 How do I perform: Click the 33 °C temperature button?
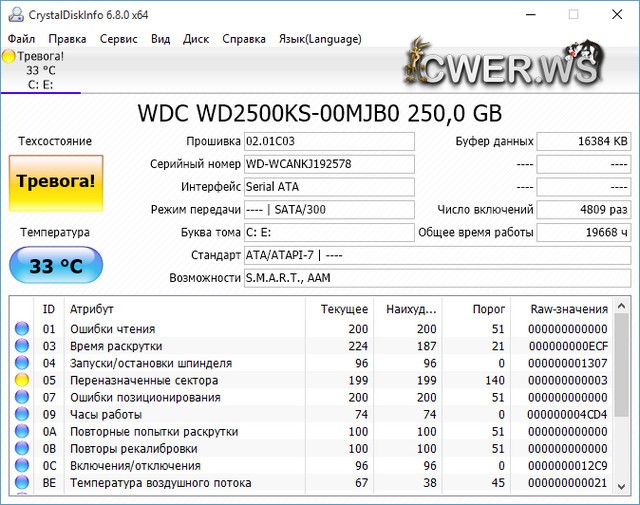point(56,267)
